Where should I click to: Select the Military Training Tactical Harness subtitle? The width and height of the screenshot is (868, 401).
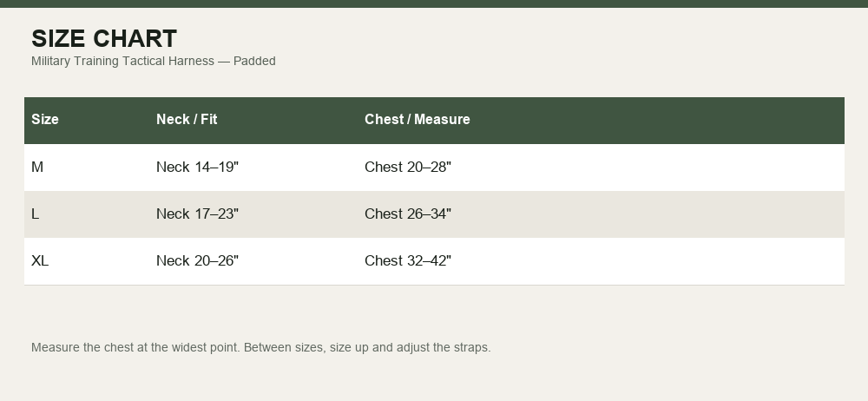pos(154,61)
